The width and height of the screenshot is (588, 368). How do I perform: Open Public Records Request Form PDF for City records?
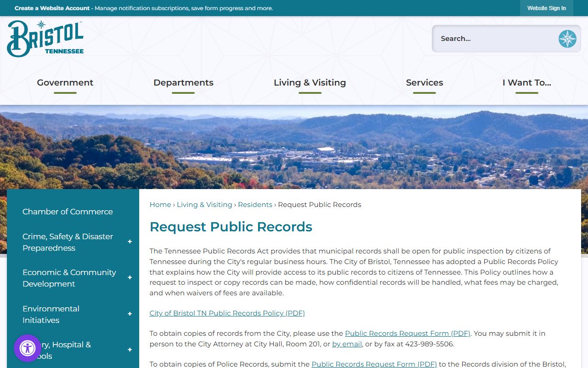pyautogui.click(x=407, y=333)
